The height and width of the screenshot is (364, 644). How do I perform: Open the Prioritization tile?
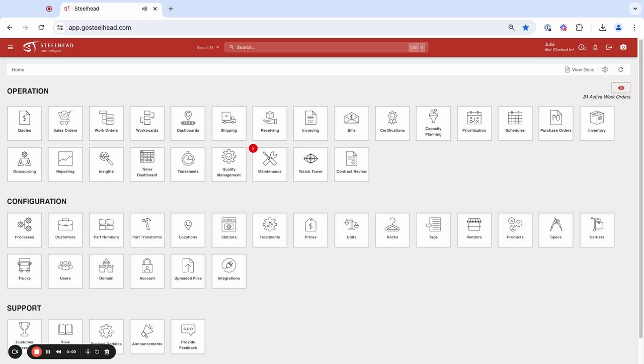pyautogui.click(x=474, y=123)
